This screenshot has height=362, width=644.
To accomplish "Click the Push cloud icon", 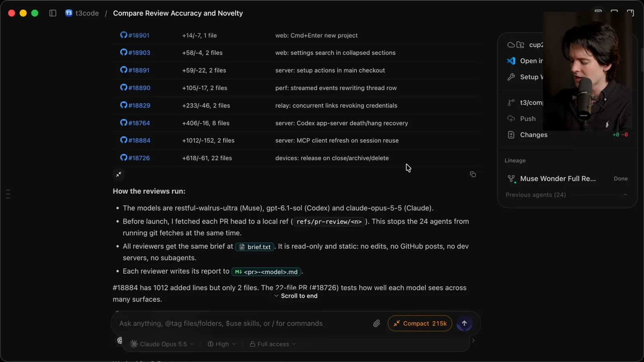I will 511,119.
